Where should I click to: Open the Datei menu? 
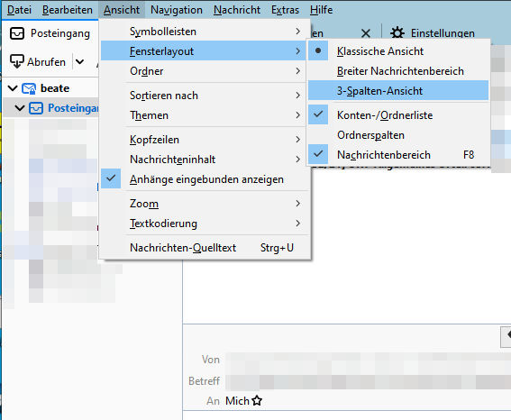click(x=19, y=10)
